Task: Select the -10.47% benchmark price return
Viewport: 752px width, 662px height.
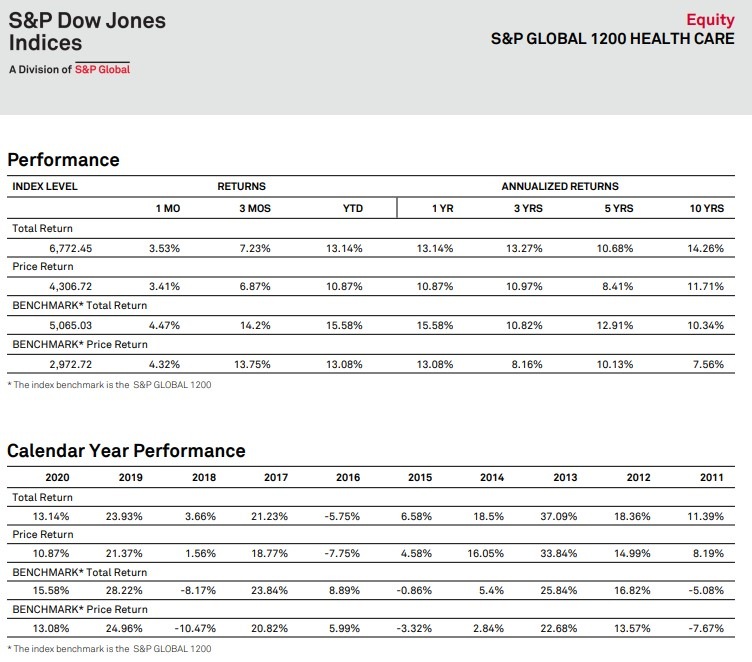Action: [x=195, y=628]
